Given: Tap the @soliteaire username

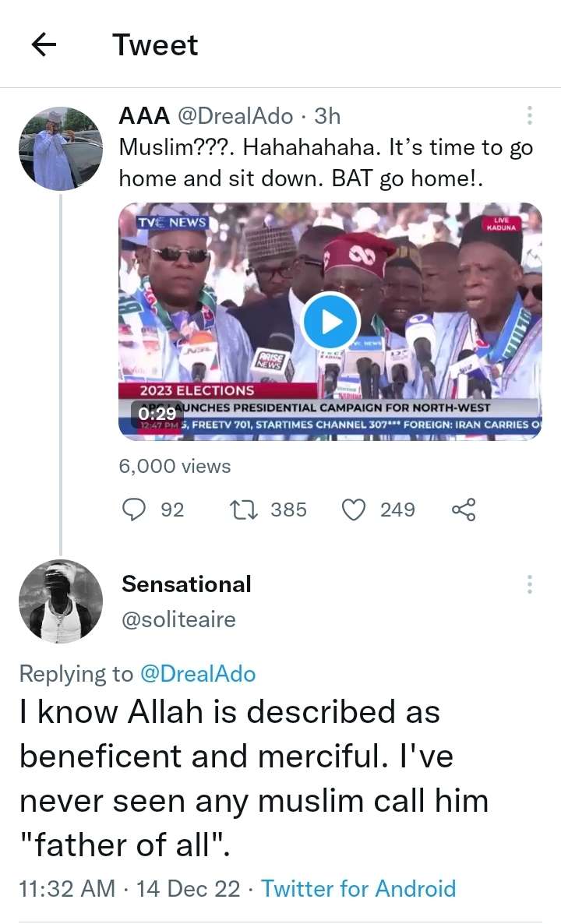Looking at the screenshot, I should [178, 619].
